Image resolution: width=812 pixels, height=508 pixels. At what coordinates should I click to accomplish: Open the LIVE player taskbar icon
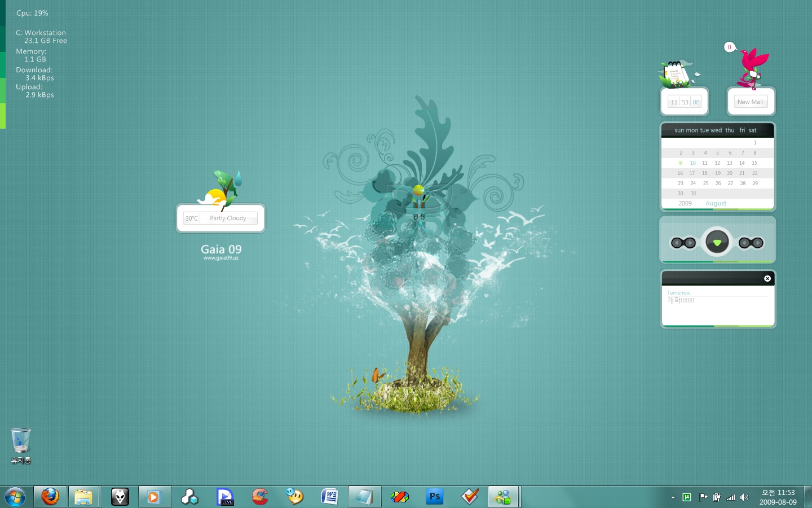[x=225, y=497]
